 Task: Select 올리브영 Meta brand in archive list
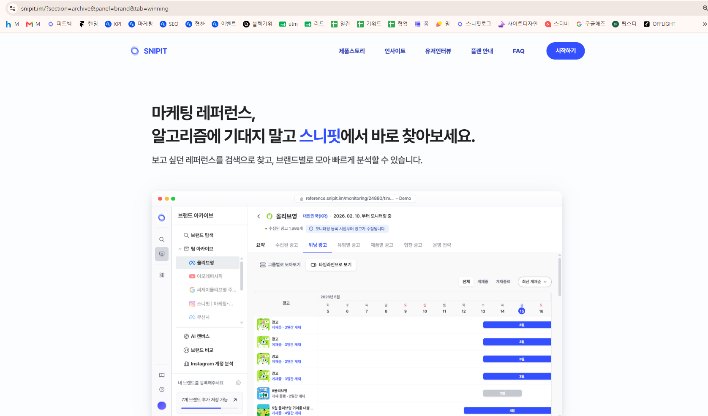207,262
